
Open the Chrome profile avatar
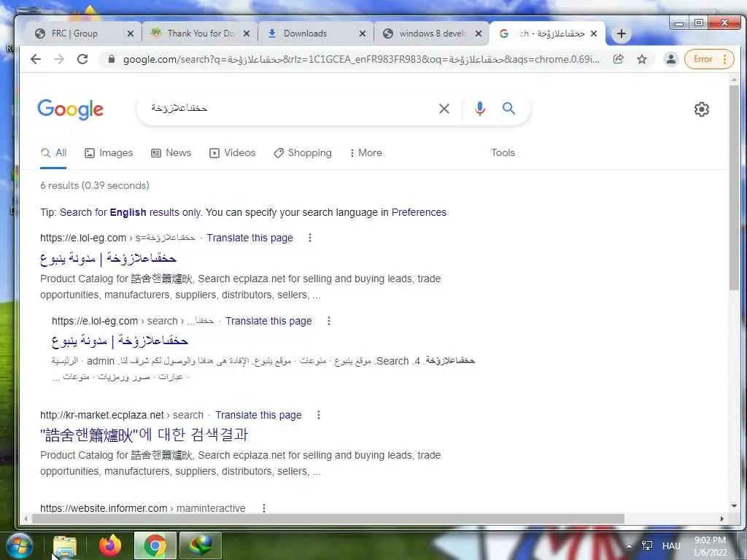(671, 59)
